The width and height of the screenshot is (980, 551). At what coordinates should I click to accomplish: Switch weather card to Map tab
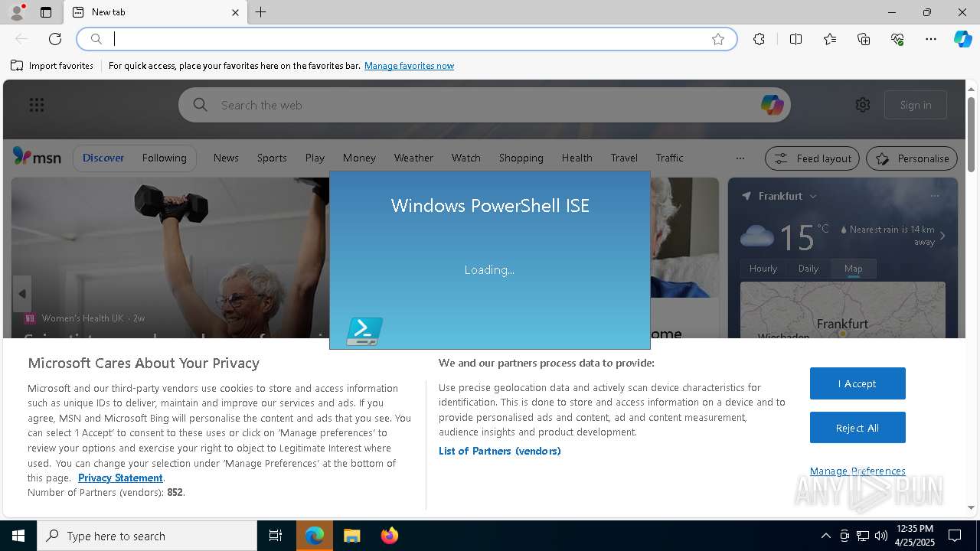[853, 269]
